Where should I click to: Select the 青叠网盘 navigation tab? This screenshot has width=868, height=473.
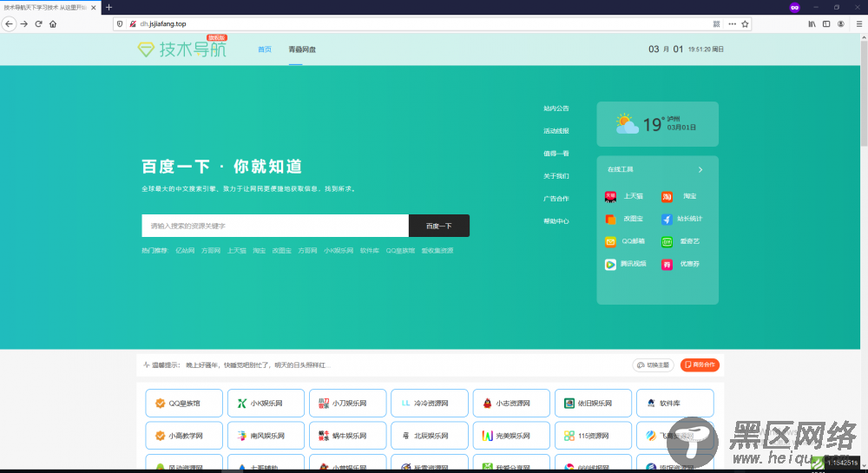point(302,49)
